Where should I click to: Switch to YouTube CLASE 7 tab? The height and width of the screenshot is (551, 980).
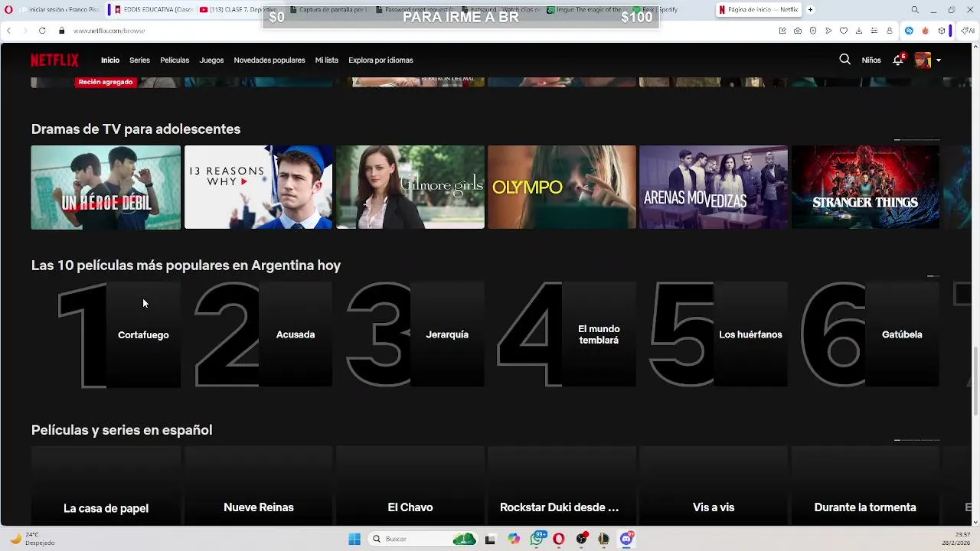239,10
